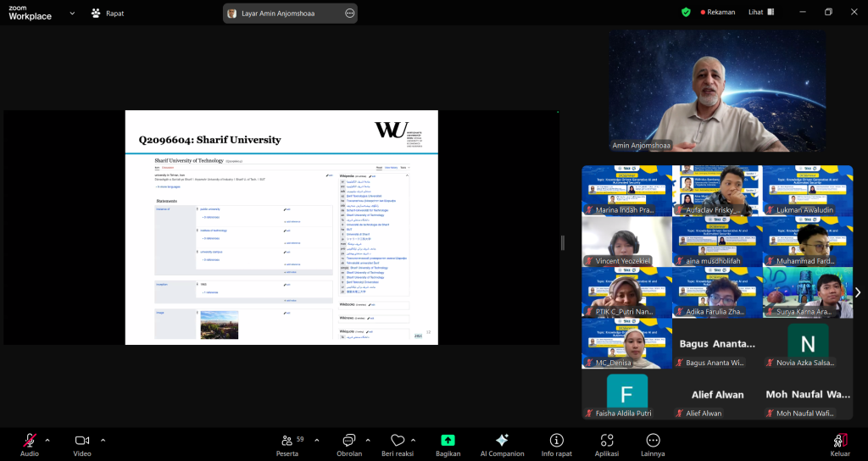Image resolution: width=868 pixels, height=461 pixels.
Task: Select MC_Denisa video tile
Action: pos(626,343)
